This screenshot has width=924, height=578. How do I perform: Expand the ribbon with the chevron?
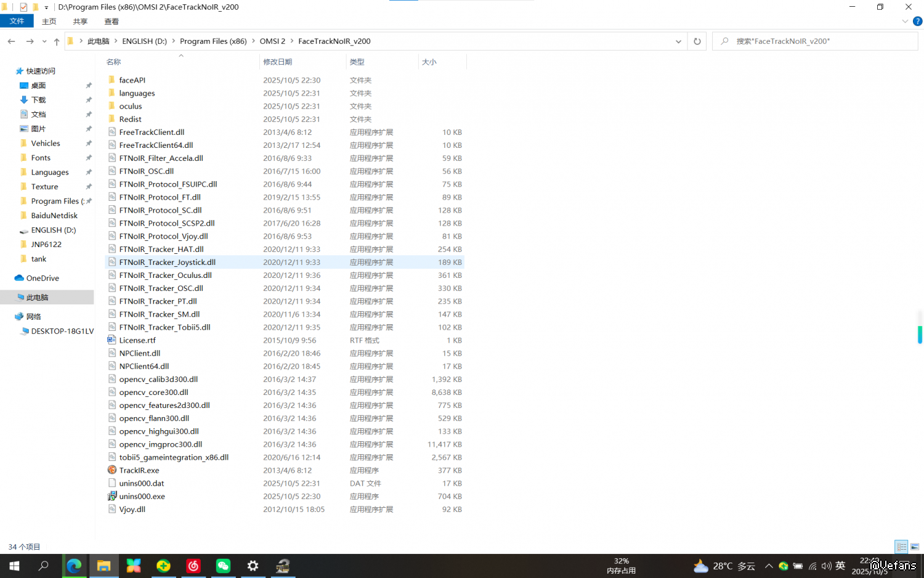click(905, 21)
